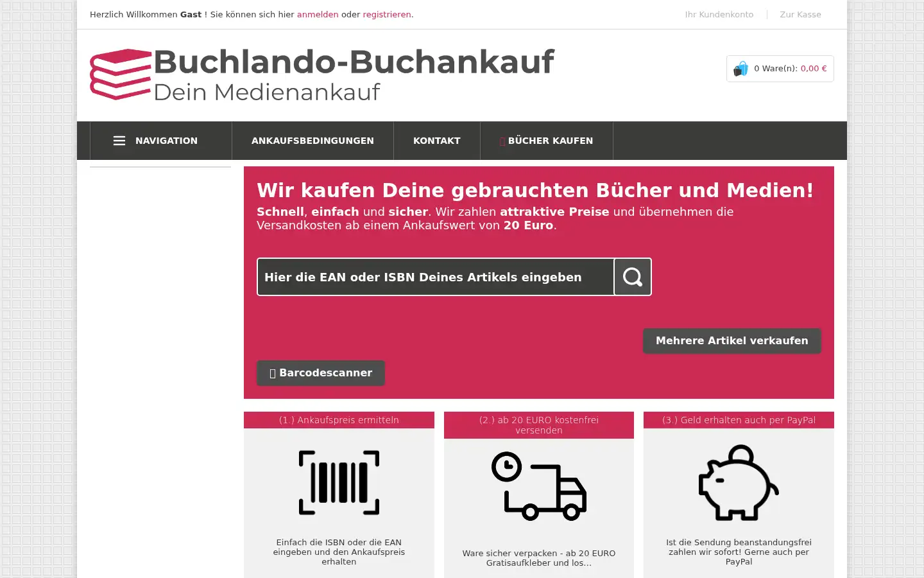Click 'Dein Medienankauf' tagline

pos(267,92)
